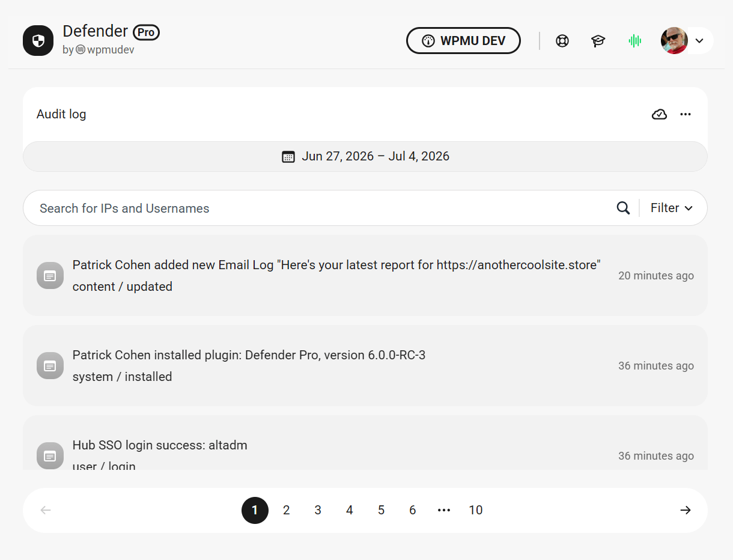Open the Defender Pro installed log entry
Image resolution: width=733 pixels, height=560 pixels.
[x=365, y=366]
